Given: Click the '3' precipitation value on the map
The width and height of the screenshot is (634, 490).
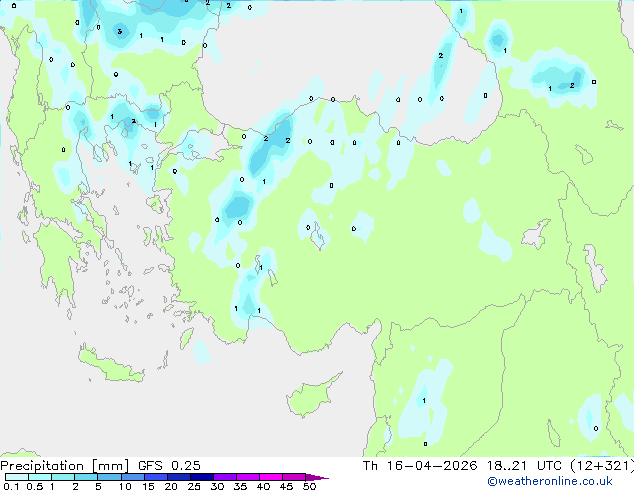Looking at the screenshot, I should coord(119,32).
